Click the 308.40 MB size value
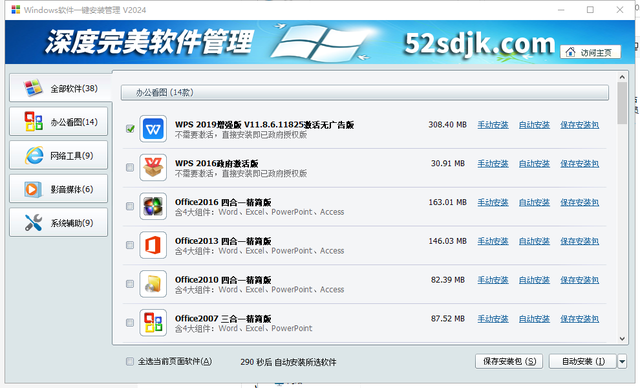 (447, 125)
